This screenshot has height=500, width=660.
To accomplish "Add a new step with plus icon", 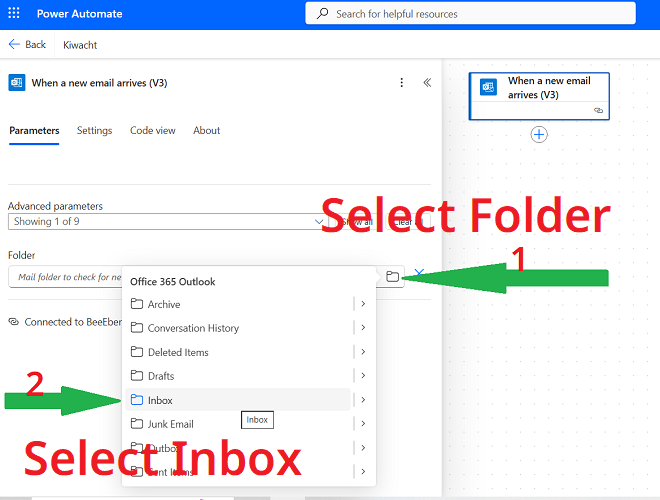I will pos(539,134).
